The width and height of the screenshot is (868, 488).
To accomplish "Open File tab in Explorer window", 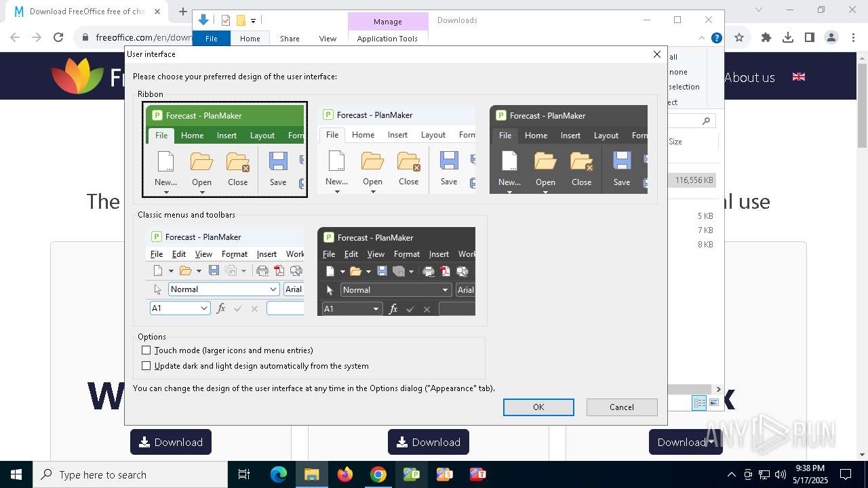I will [212, 39].
